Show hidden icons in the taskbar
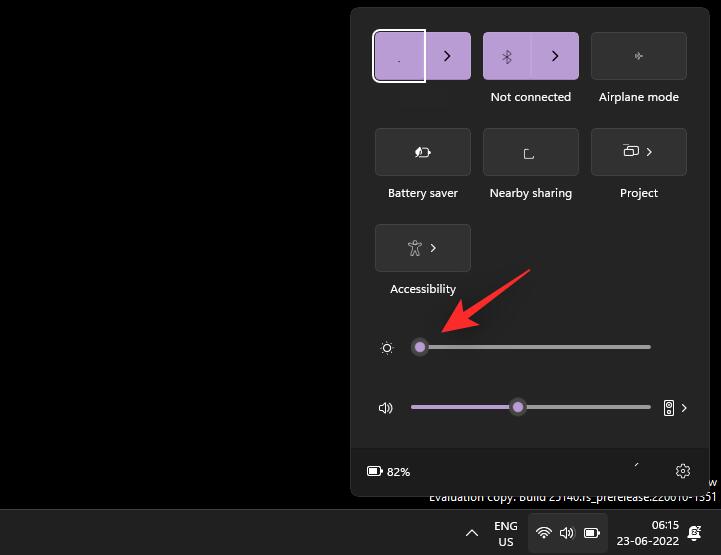Image resolution: width=721 pixels, height=555 pixels. pos(472,533)
